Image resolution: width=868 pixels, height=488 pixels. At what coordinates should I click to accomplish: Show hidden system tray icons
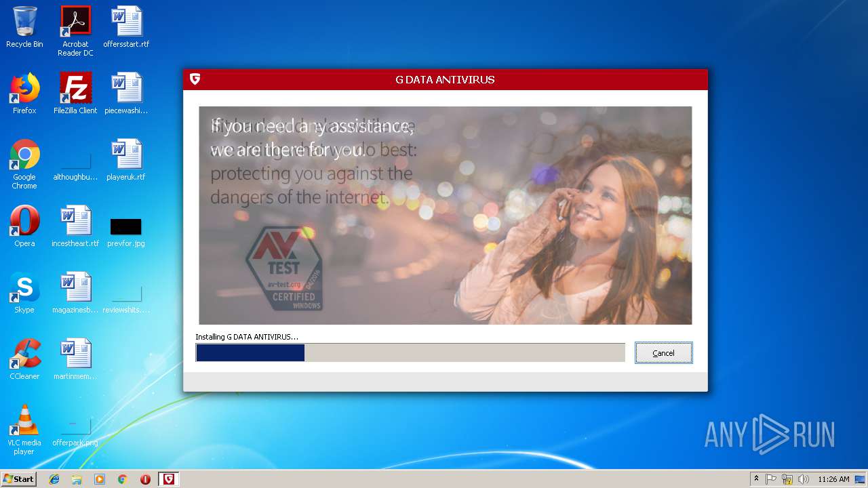click(x=757, y=479)
